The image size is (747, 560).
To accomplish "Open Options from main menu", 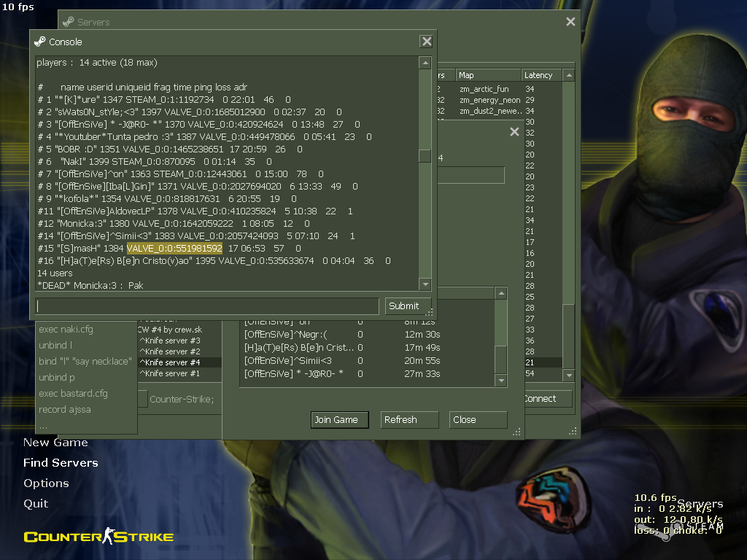I will coord(46,483).
